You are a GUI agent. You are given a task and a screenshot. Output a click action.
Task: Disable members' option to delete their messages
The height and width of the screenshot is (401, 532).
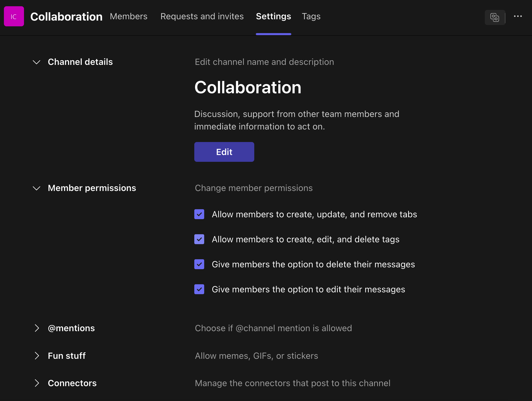199,264
